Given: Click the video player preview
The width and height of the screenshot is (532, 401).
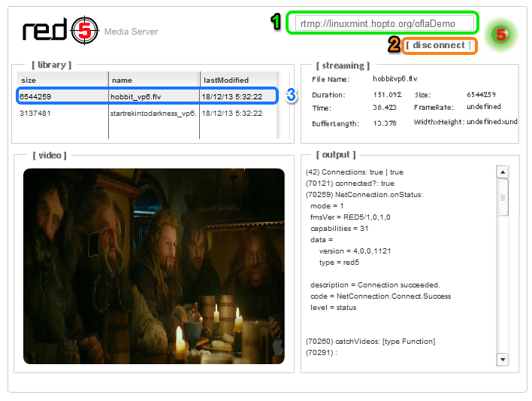Looking at the screenshot, I should click(154, 266).
